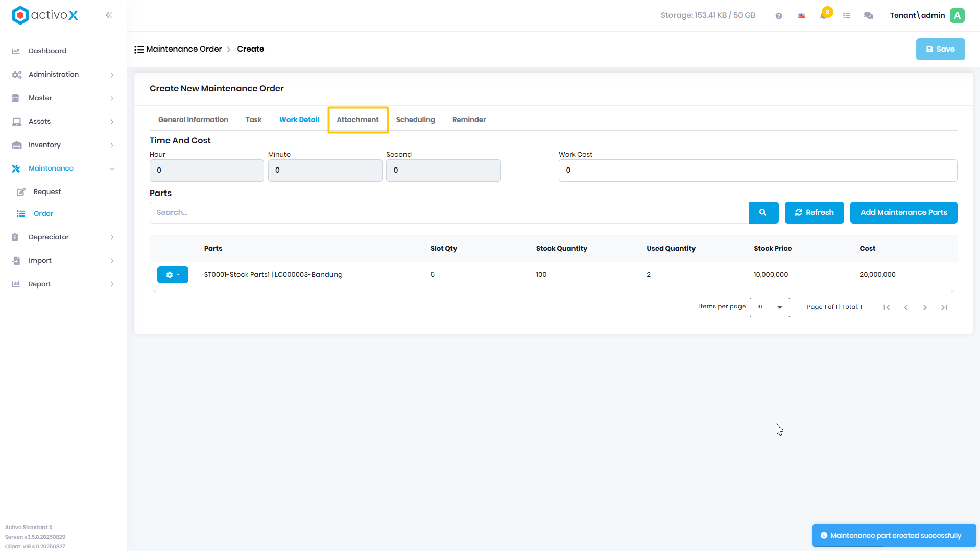Screen dimensions: 980x551
Task: Click the Depreciator icon
Action: point(15,237)
